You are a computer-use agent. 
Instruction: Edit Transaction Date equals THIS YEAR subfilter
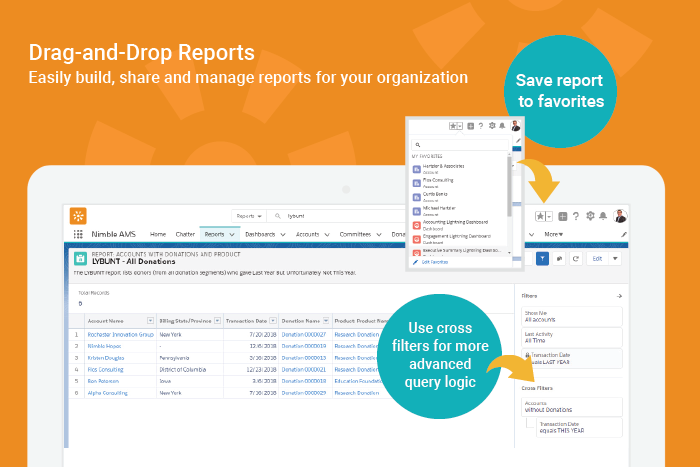point(579,428)
